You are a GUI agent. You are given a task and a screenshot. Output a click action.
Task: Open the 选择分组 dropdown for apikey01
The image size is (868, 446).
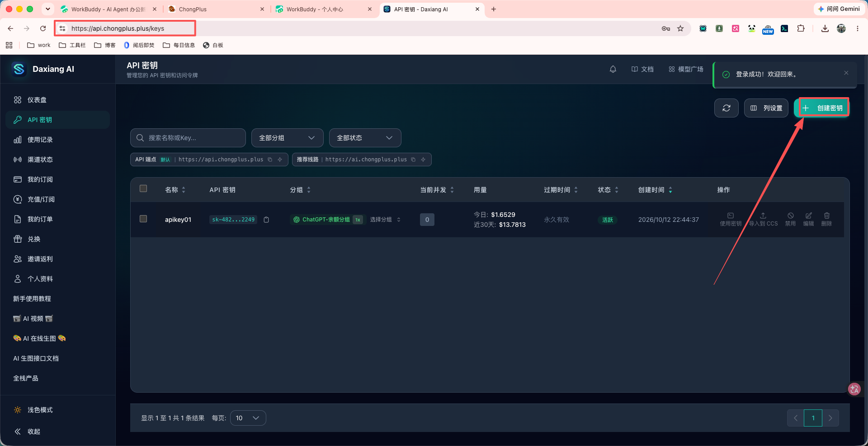(x=385, y=220)
